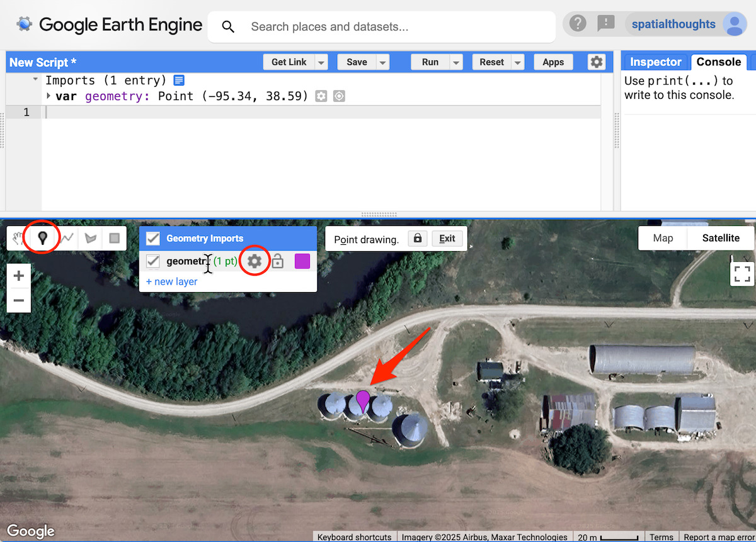Toggle the Geometry Imports checkbox

click(x=152, y=239)
